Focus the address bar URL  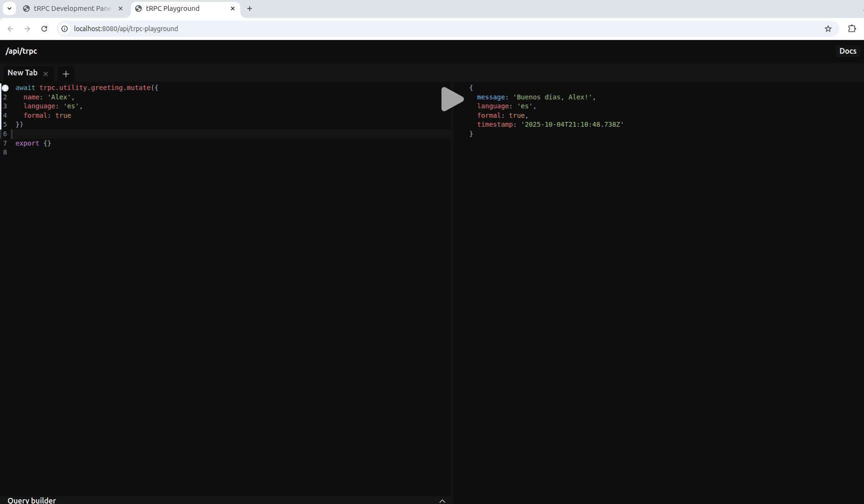pos(126,29)
